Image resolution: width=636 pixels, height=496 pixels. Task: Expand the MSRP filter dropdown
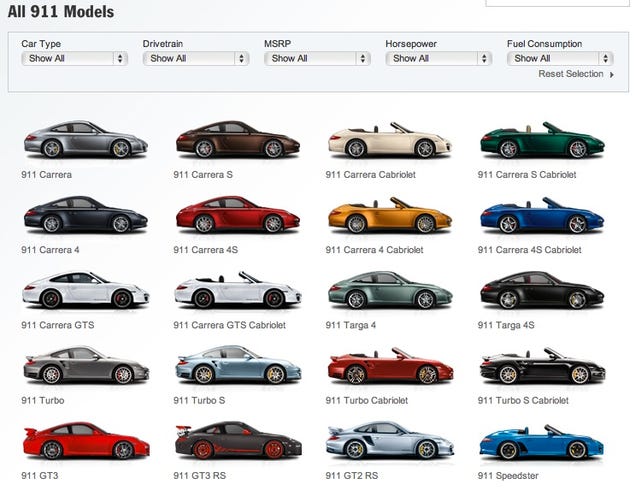pyautogui.click(x=317, y=58)
